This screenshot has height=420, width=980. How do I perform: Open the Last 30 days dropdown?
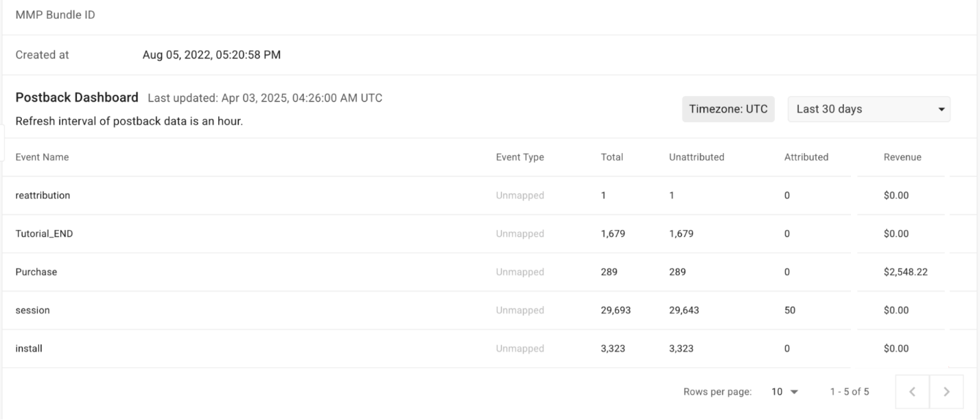pyautogui.click(x=869, y=109)
